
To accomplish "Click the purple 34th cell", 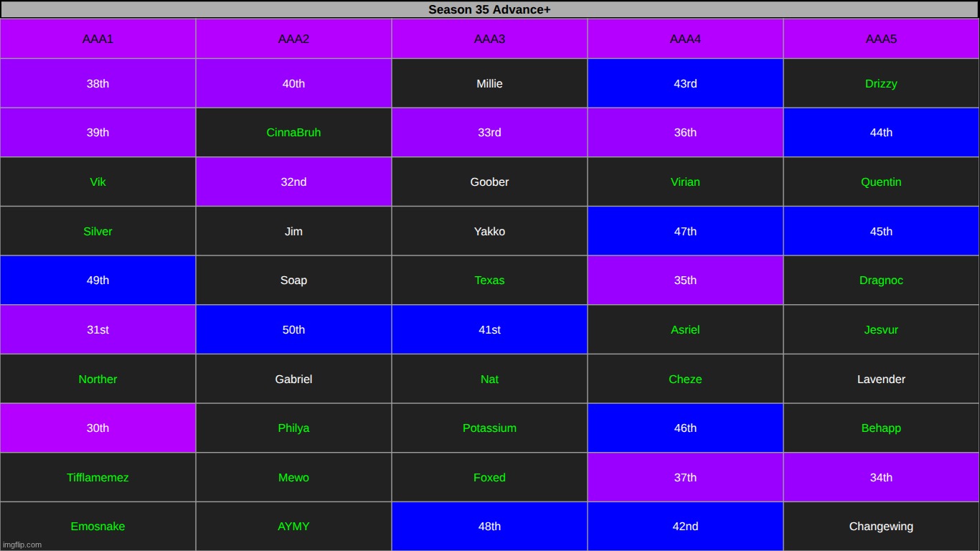I will 881,477.
